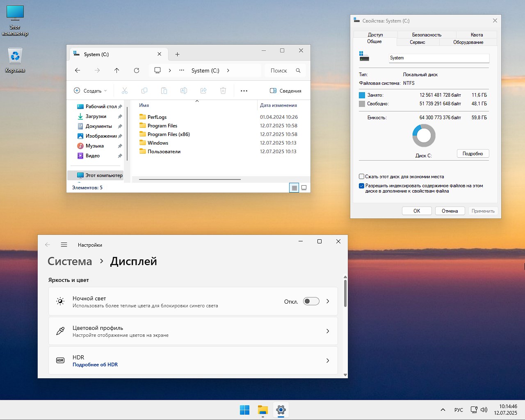The width and height of the screenshot is (525, 420).
Task: Open Settings hamburger navigation menu
Action: [64, 245]
